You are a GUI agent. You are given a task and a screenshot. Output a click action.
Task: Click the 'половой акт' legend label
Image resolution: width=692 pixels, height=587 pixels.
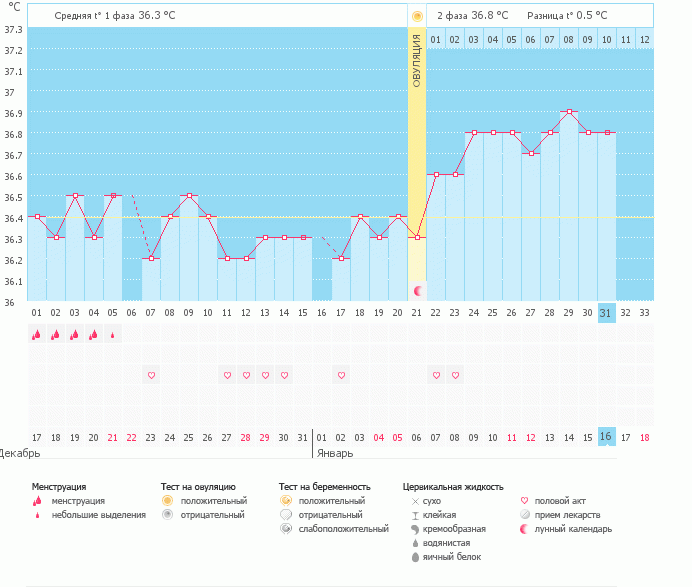point(559,500)
